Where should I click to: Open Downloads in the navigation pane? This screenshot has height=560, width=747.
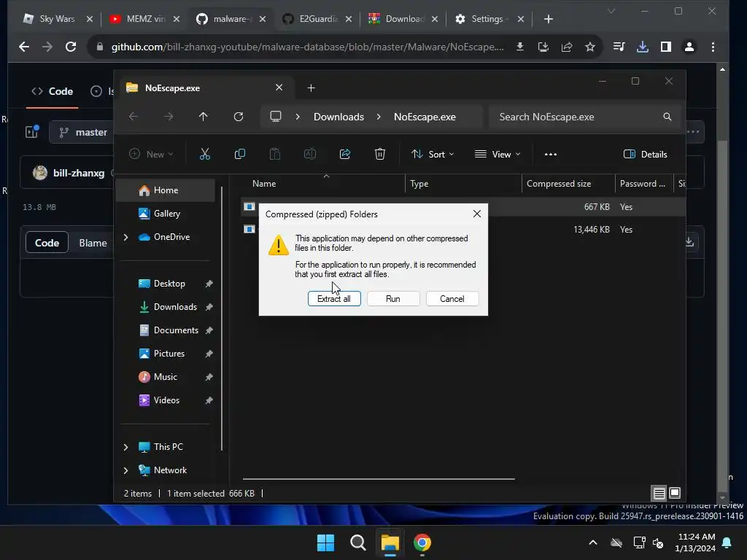(x=167, y=307)
